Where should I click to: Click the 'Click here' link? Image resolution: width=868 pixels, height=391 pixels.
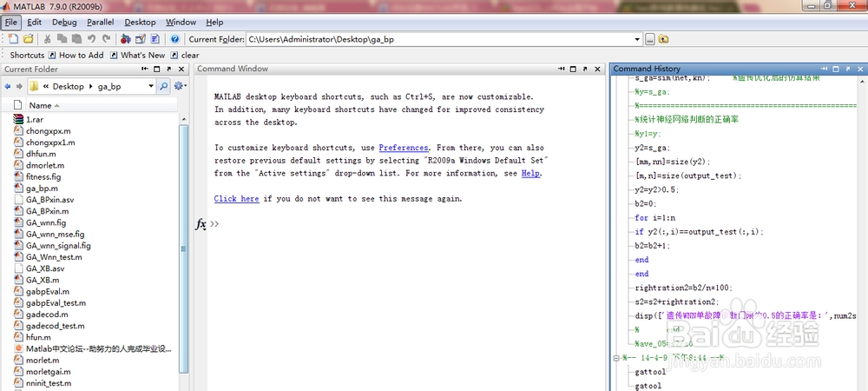(236, 199)
